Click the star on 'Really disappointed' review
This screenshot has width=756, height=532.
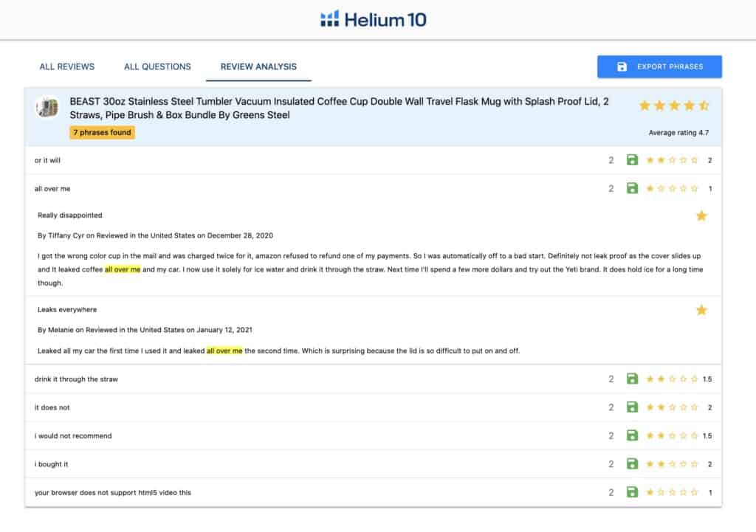coord(701,215)
